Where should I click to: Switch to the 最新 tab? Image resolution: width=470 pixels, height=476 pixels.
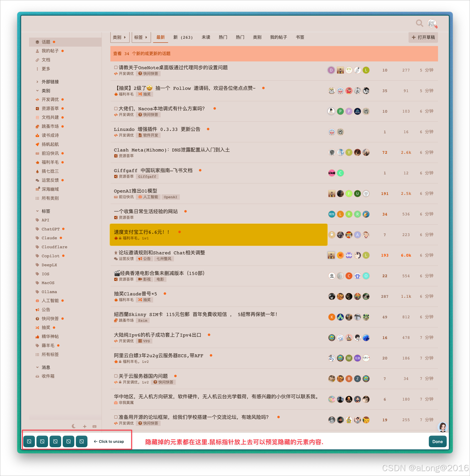[160, 37]
